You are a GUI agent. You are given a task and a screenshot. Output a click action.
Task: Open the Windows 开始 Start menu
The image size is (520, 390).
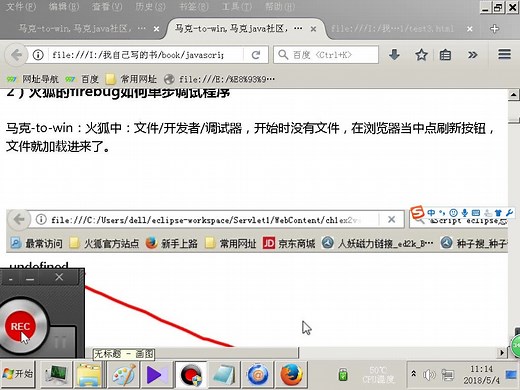click(18, 374)
